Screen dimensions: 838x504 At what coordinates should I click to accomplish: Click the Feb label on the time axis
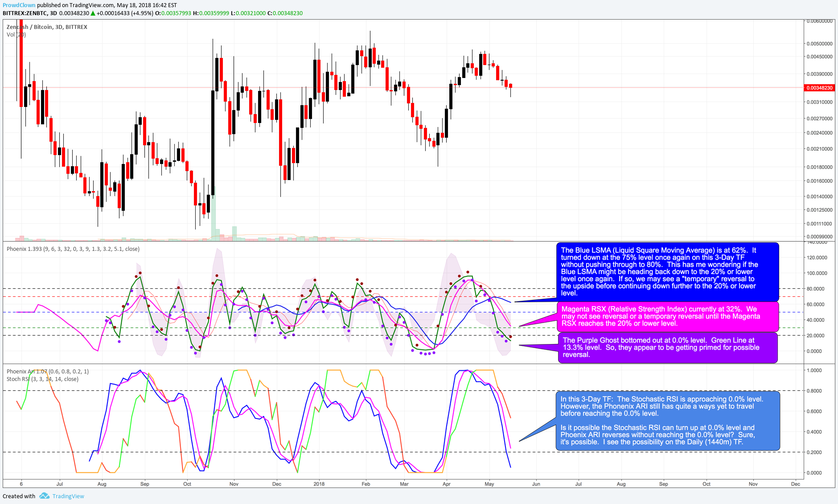pos(366,484)
